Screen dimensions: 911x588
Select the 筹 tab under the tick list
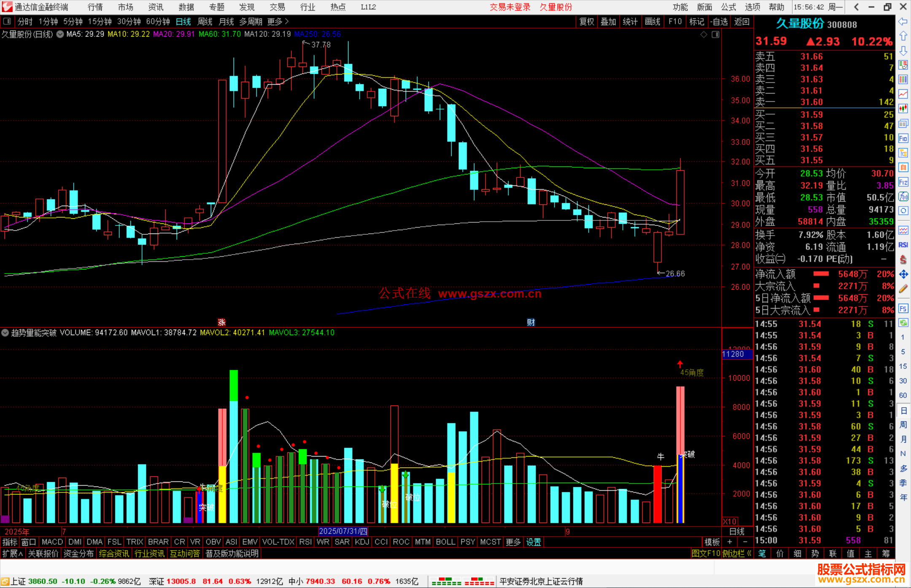point(886,553)
